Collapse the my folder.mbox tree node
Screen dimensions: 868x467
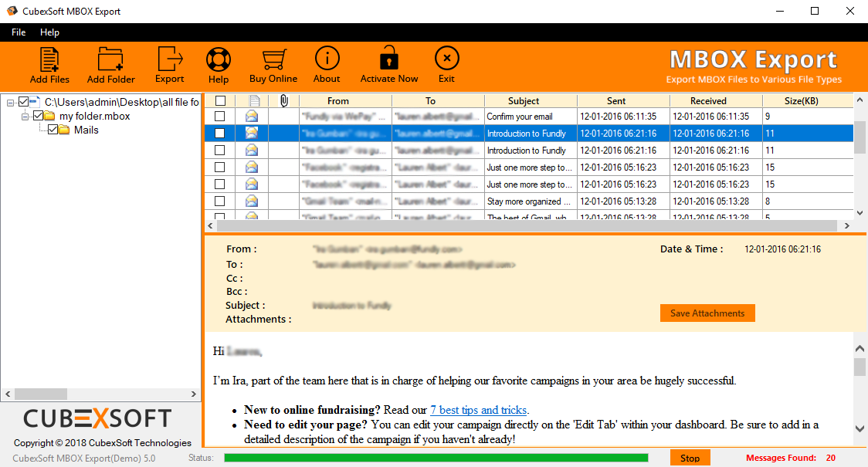[x=25, y=116]
